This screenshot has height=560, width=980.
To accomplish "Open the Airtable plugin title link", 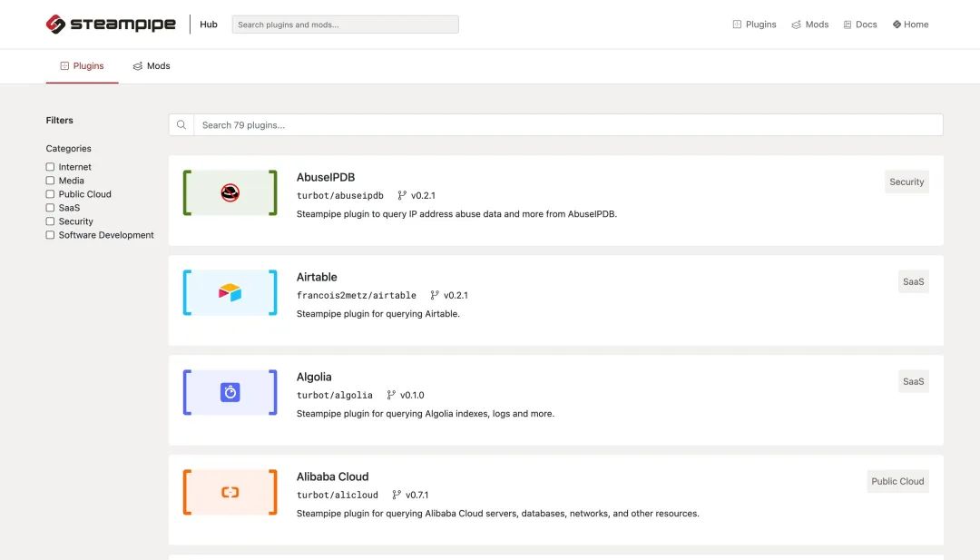I will pyautogui.click(x=317, y=277).
